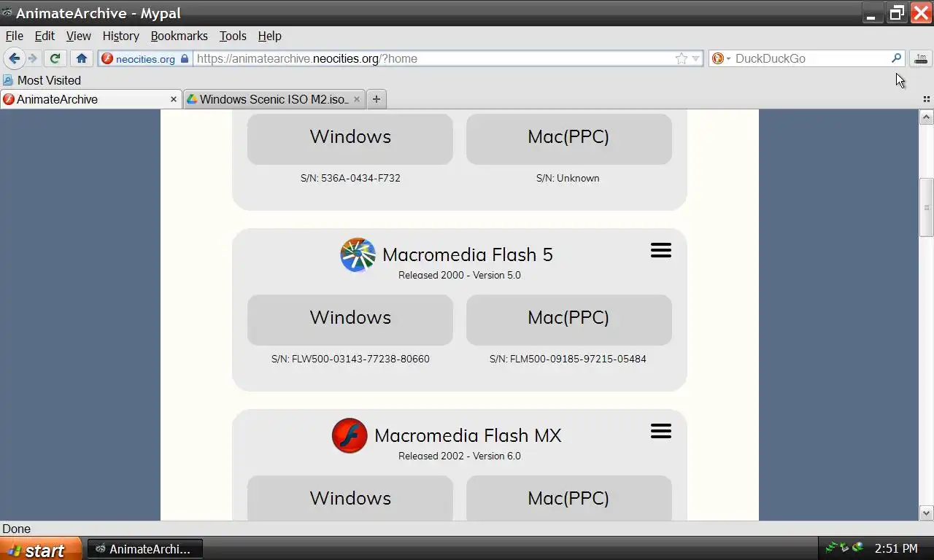The height and width of the screenshot is (560, 934).
Task: Click the scrollbar down arrow
Action: (927, 513)
